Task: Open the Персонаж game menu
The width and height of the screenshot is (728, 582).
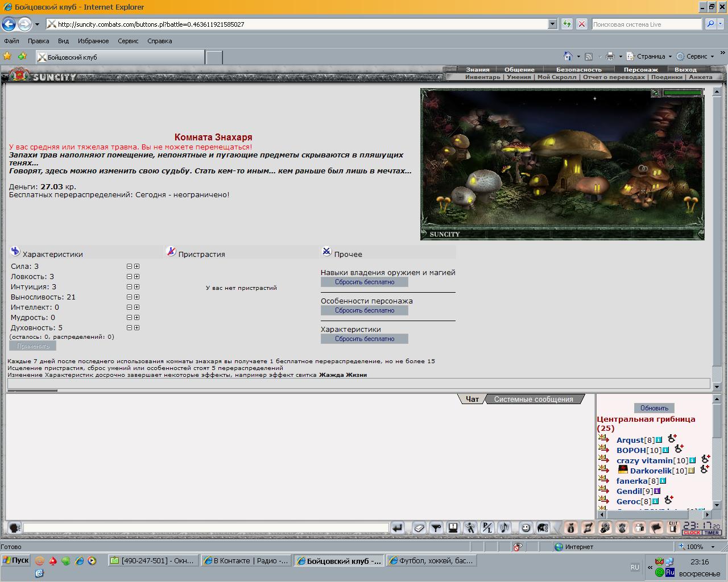Action: point(640,69)
